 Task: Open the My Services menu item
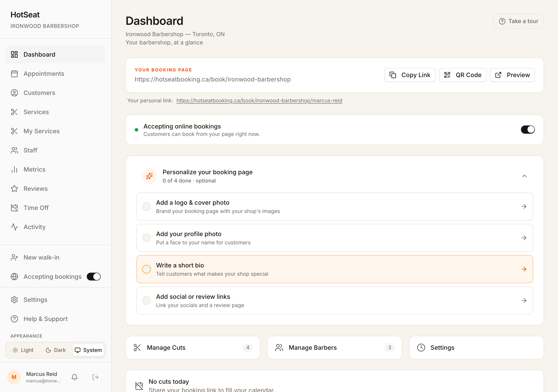pyautogui.click(x=55, y=131)
